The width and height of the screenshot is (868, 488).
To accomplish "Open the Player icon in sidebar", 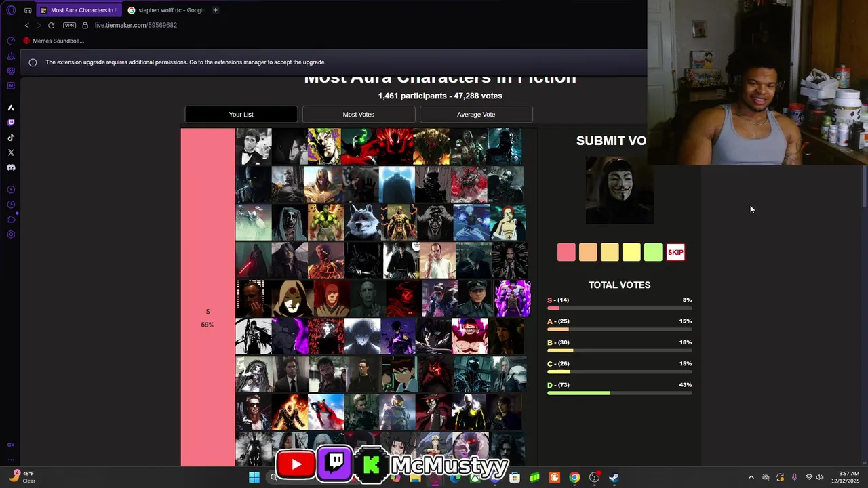I will [x=11, y=190].
